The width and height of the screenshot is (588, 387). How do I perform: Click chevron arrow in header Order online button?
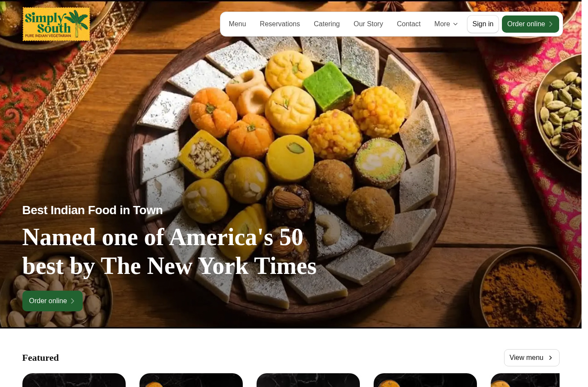click(x=551, y=24)
